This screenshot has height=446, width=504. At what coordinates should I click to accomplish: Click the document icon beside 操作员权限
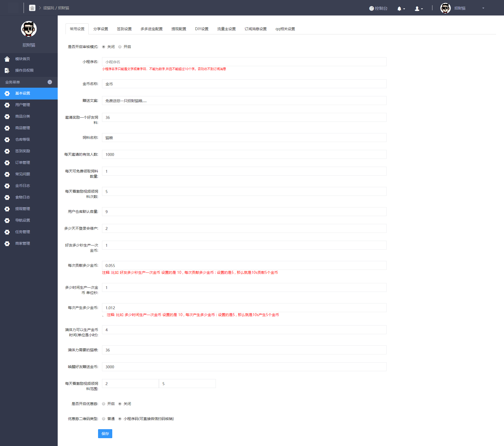tap(7, 70)
